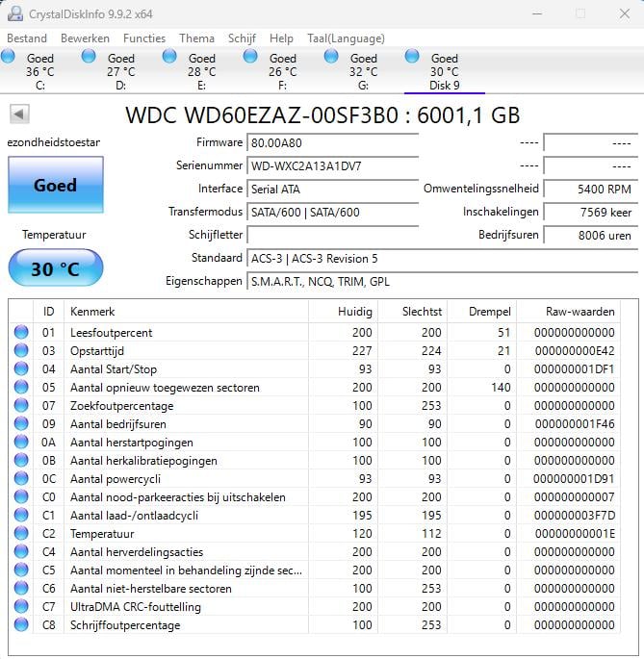The height and width of the screenshot is (659, 644).
Task: Click status orb of Zoekfoutpercentage row
Action: [21, 405]
